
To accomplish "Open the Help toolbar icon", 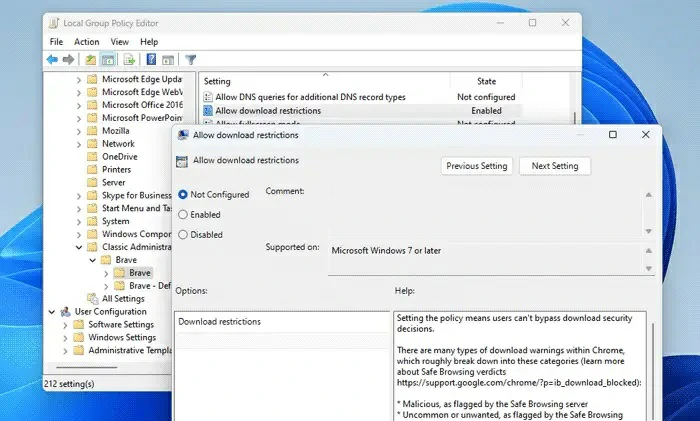I will [x=151, y=60].
